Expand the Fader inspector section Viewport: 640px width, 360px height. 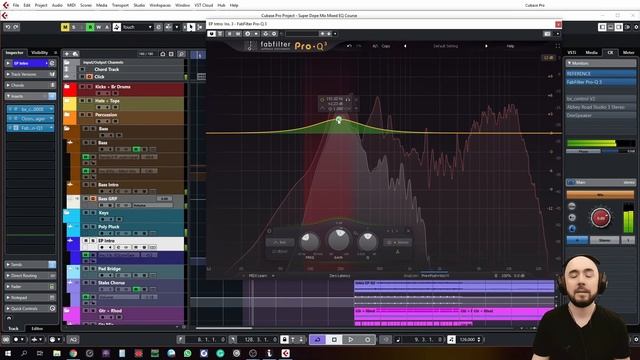tap(8, 287)
